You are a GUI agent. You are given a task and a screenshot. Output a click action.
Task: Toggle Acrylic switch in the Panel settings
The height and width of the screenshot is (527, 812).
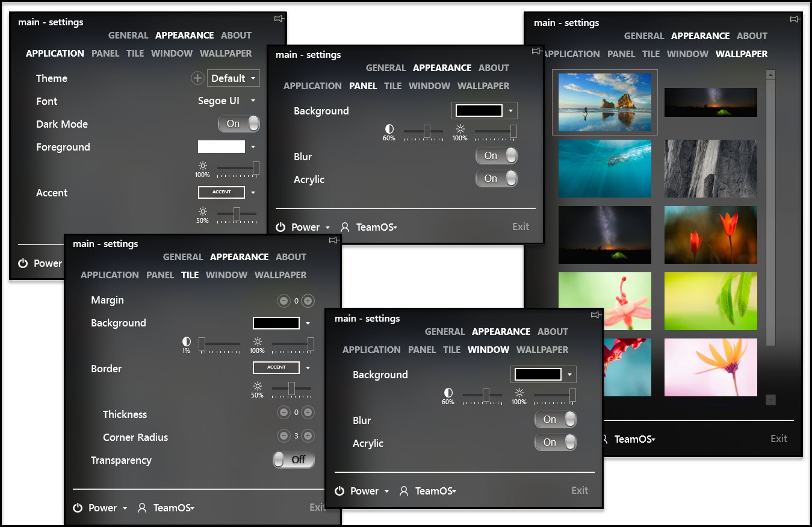pyautogui.click(x=497, y=179)
